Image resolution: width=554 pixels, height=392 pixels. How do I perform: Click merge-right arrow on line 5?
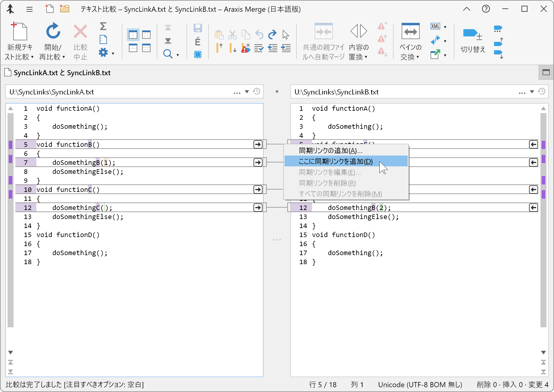click(258, 144)
